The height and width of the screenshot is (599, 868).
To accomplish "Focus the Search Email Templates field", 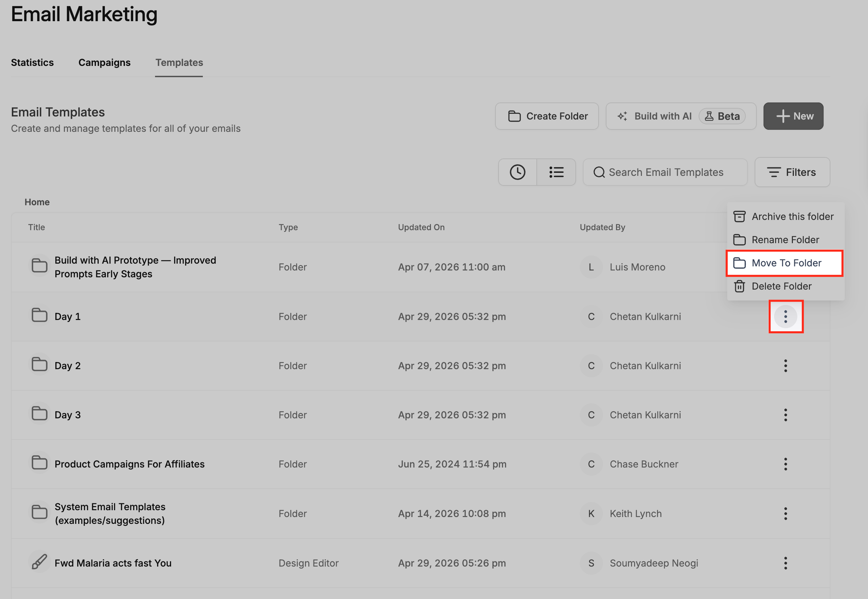I will (x=665, y=172).
